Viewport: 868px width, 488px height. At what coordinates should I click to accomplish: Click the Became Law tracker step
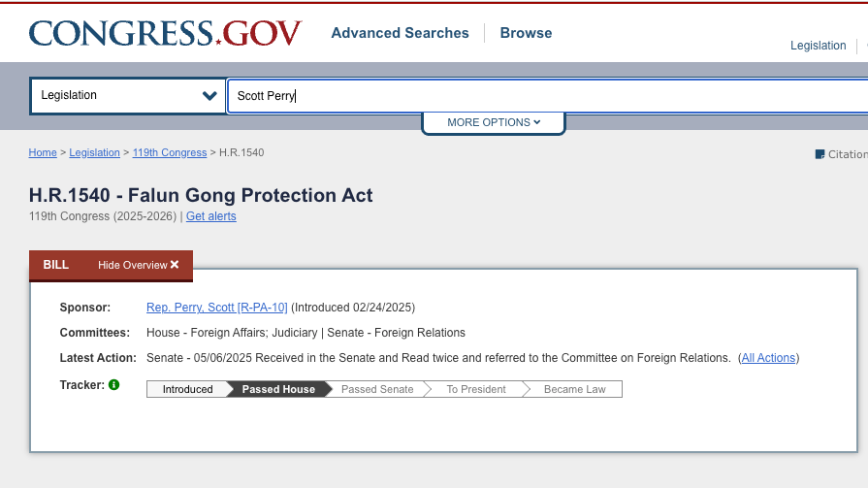(x=574, y=389)
